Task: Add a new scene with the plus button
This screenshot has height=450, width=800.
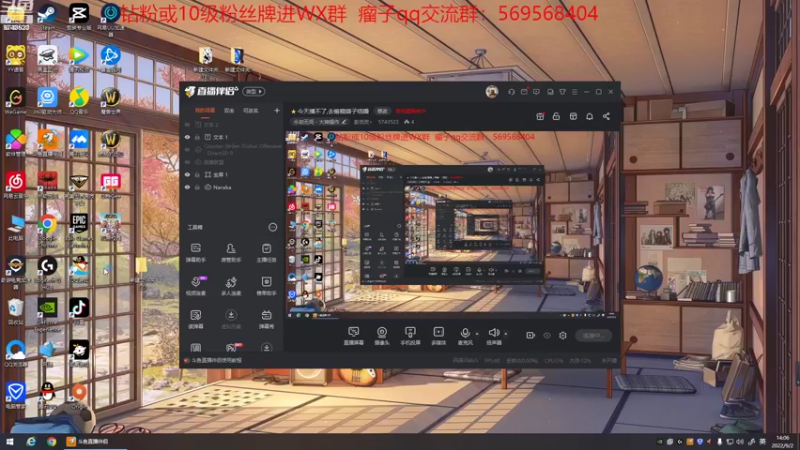Action: pos(277,110)
